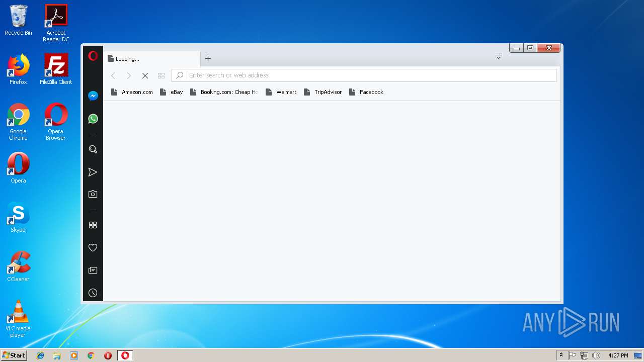Open eBay bookmark
The height and width of the screenshot is (362, 644).
coord(171,92)
